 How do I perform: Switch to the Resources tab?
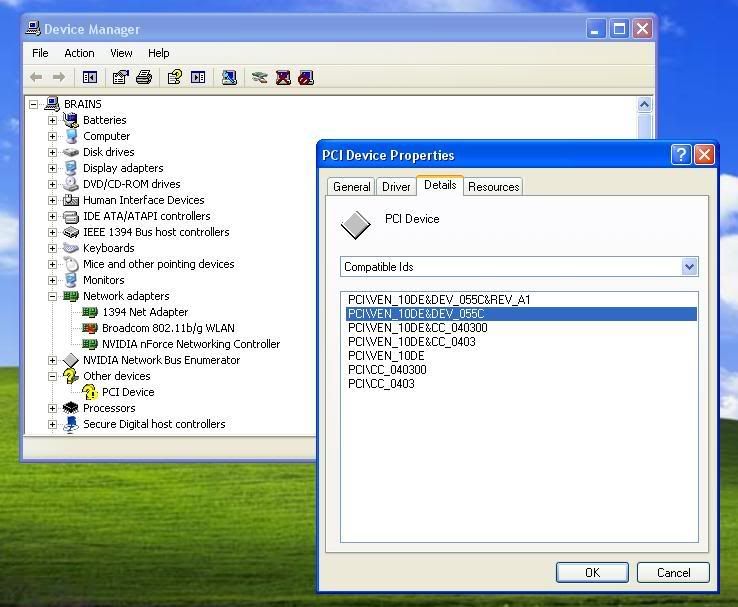[x=493, y=187]
